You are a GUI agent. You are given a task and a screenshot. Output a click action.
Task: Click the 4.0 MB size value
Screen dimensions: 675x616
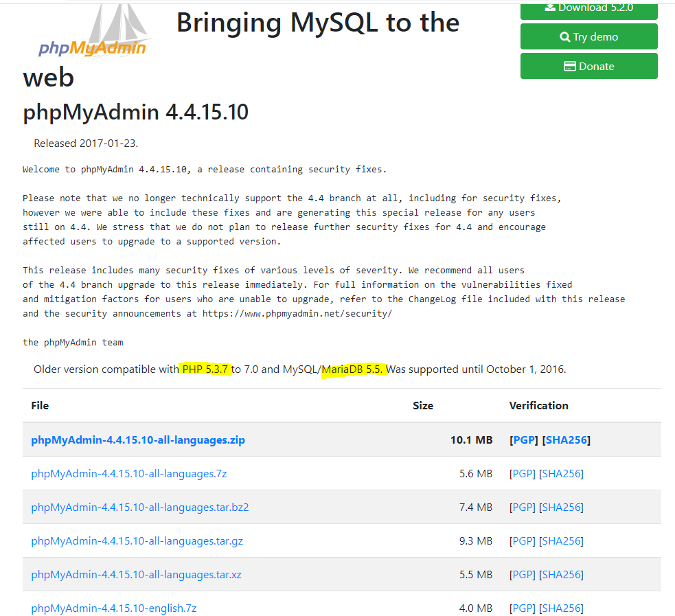[x=476, y=608]
